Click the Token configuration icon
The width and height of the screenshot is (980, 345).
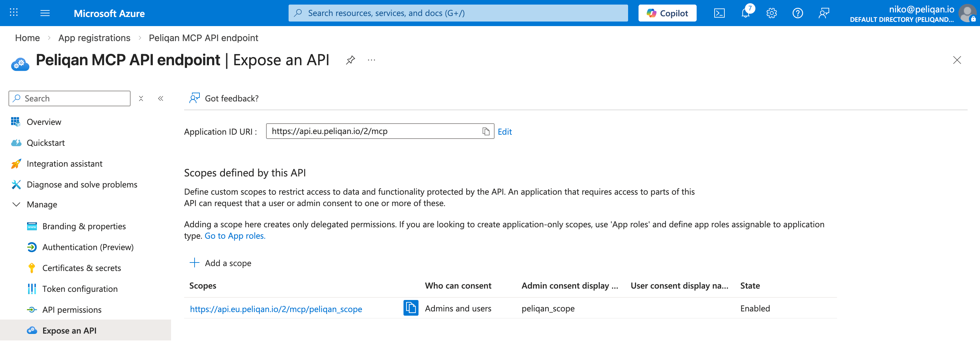[32, 289]
